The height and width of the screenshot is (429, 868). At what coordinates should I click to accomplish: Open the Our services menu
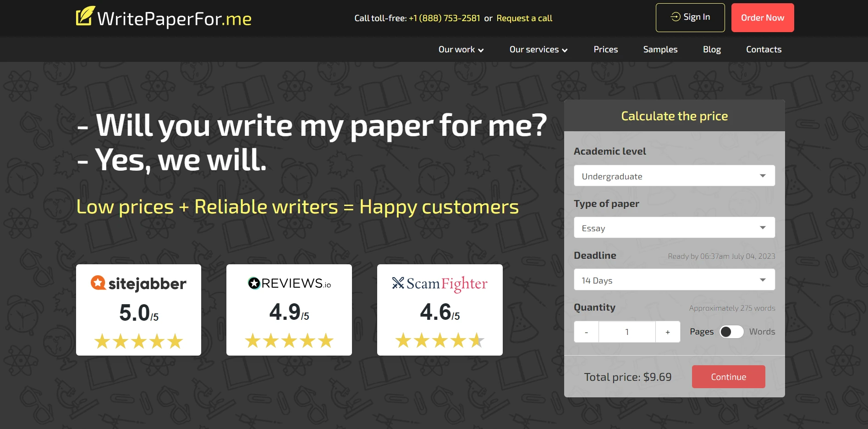point(538,49)
